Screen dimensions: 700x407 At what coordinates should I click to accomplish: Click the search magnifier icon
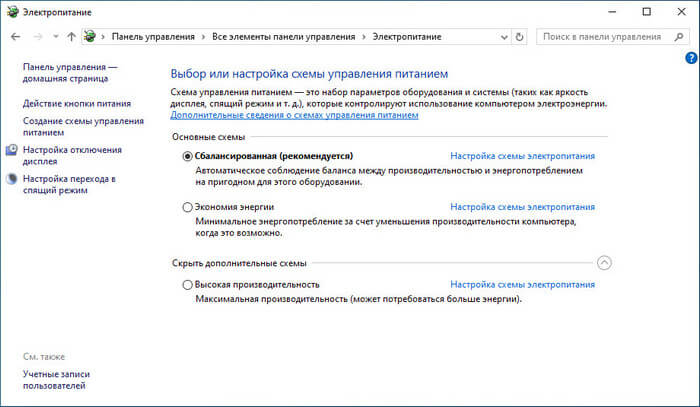point(679,37)
